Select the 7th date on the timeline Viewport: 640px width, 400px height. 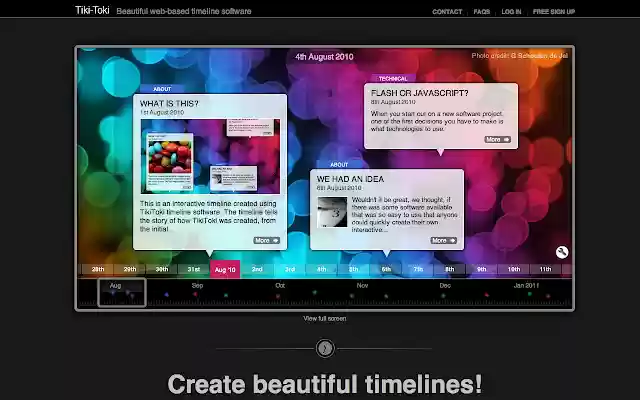pyautogui.click(x=418, y=269)
